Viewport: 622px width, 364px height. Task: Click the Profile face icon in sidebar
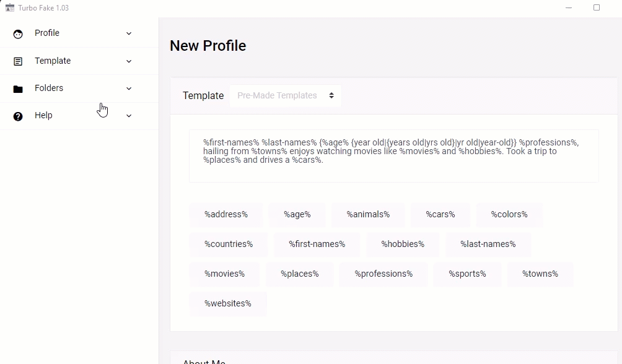18,34
